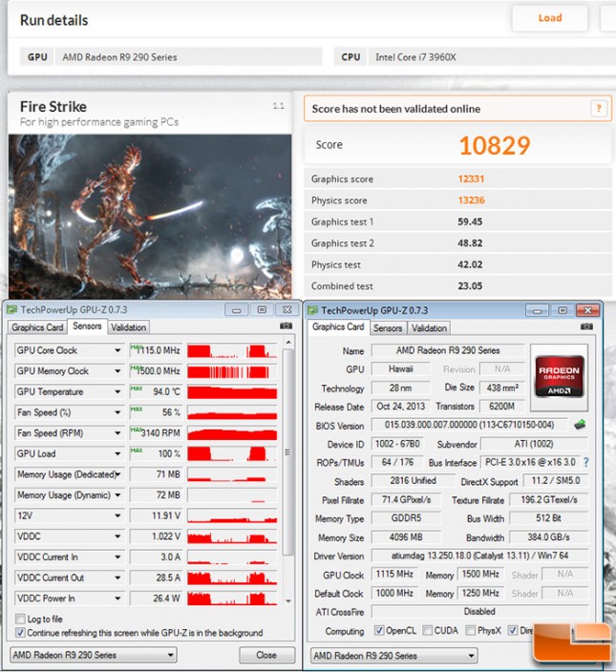Click Score has not been validated online banner
Image resolution: width=616 pixels, height=672 pixels.
(457, 109)
